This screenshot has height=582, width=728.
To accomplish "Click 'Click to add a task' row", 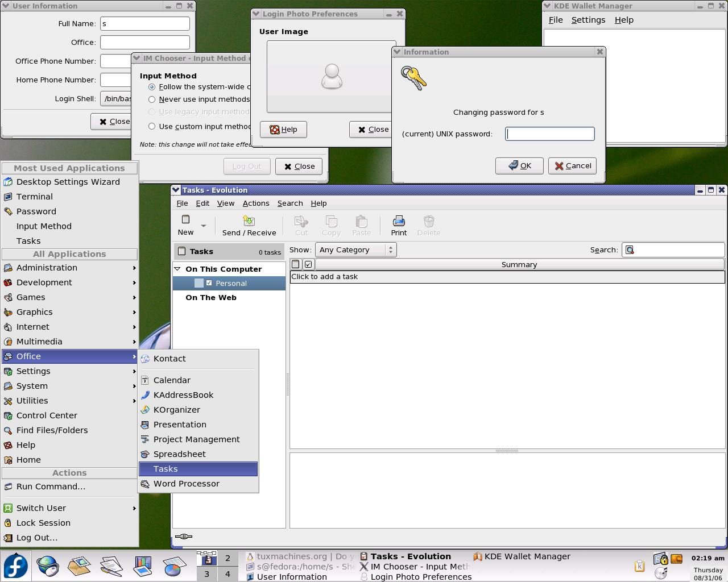I will (507, 277).
